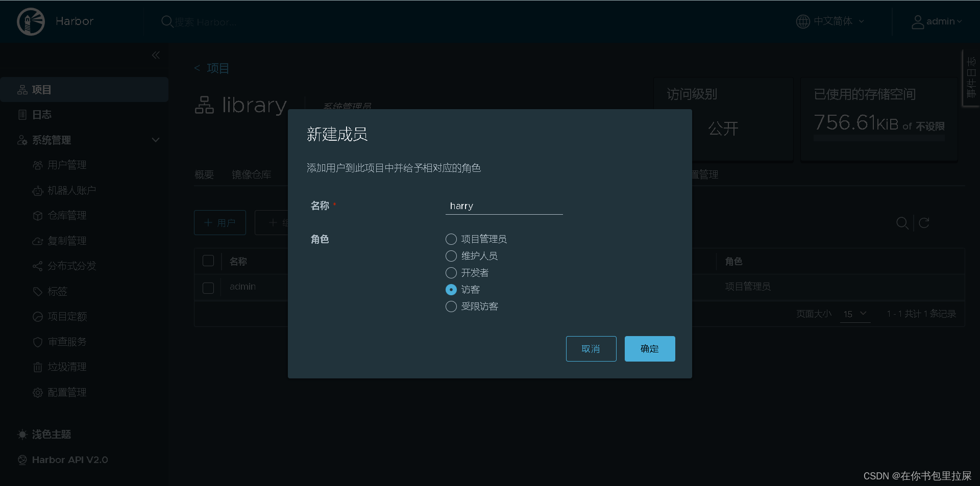Navigate to 复制管理
Screen dimensions: 980x486
coord(67,240)
